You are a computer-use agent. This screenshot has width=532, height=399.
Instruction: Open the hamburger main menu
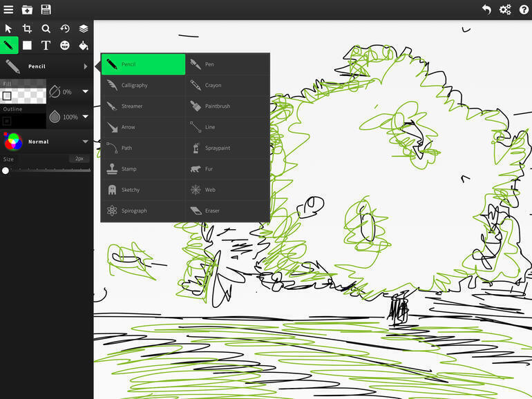[x=8, y=10]
